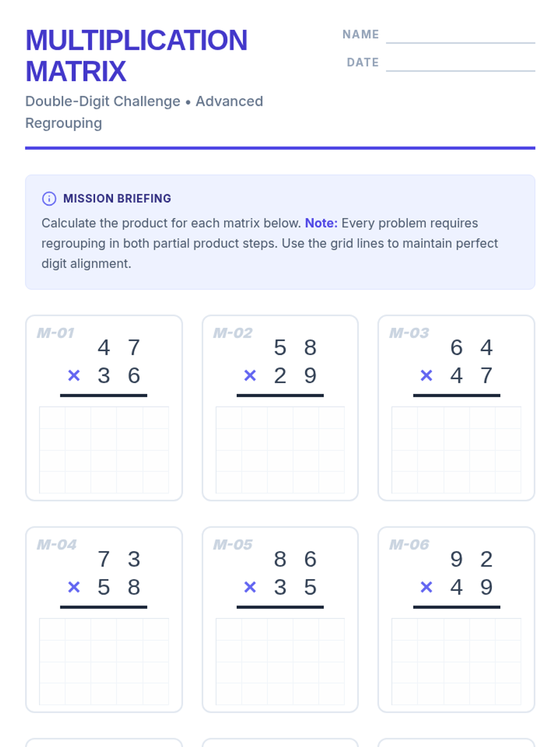Click the multiplication sign in problem M-06
The image size is (560, 747).
coord(426,587)
